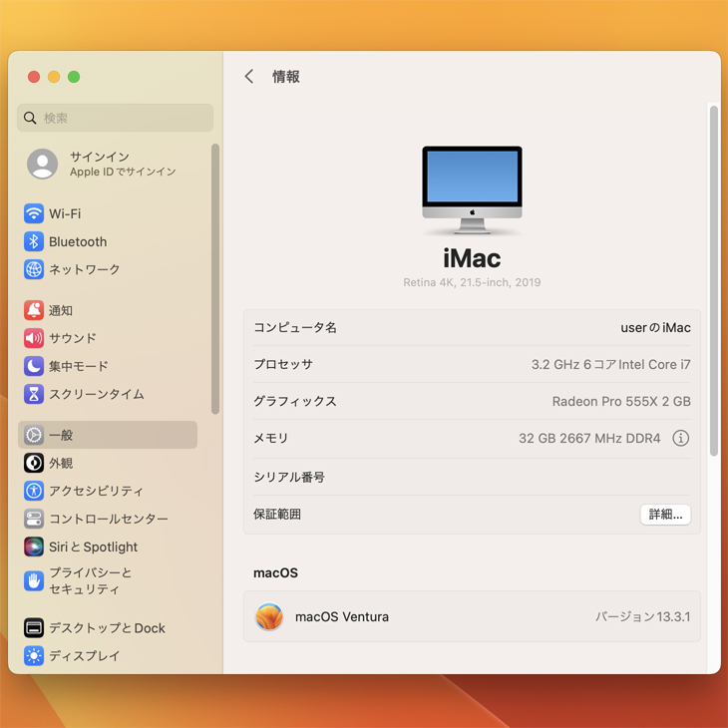Open 外観 appearance icon

pos(34,463)
